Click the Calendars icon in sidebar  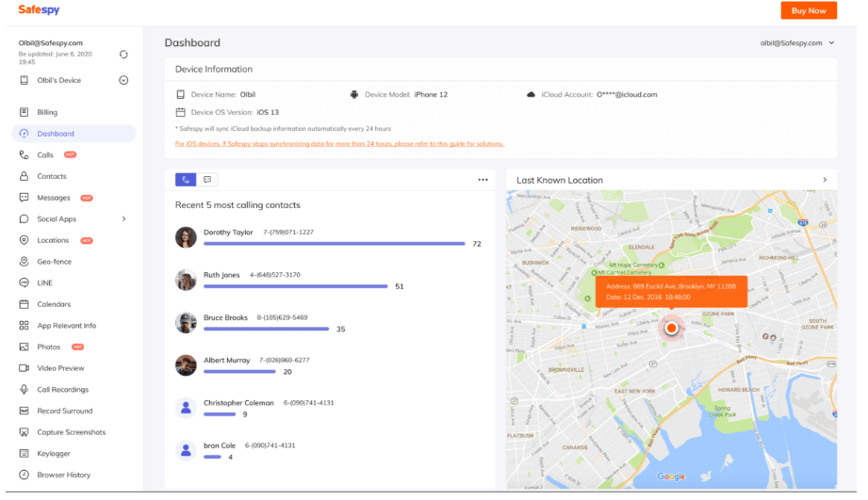click(x=25, y=304)
